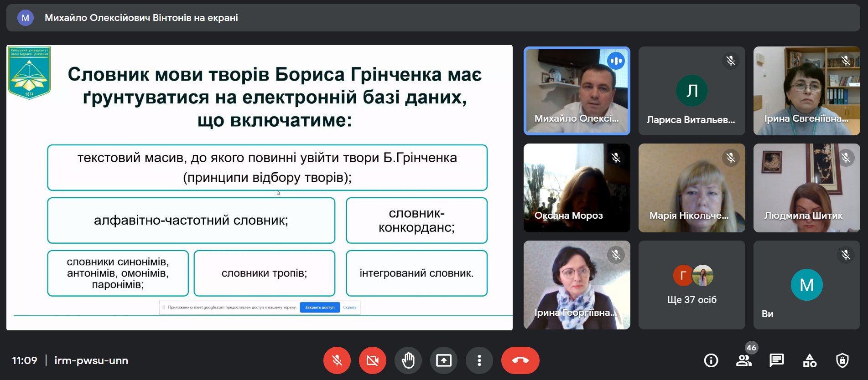Expand the 'Ще 37 осіб' participants tile
This screenshot has height=380, width=868.
691,285
